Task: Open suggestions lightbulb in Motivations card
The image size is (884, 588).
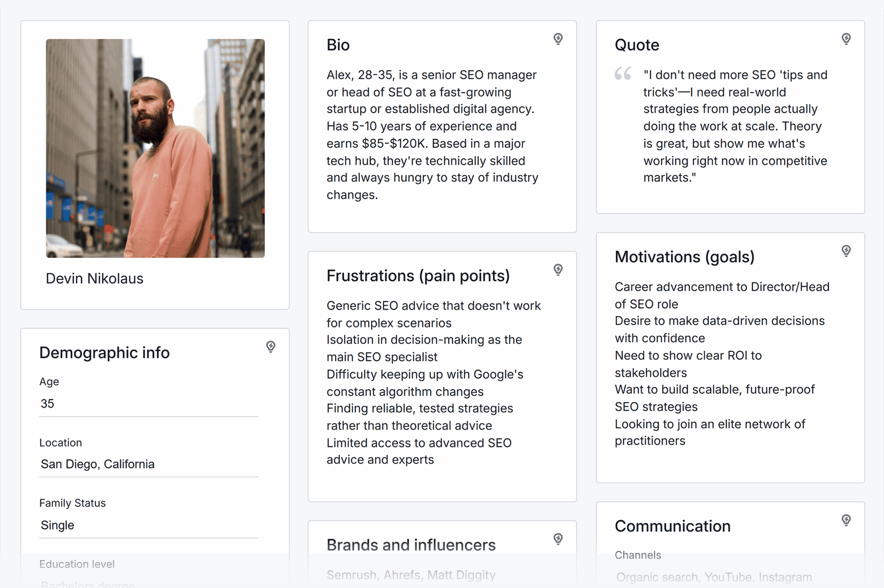Action: 846,251
